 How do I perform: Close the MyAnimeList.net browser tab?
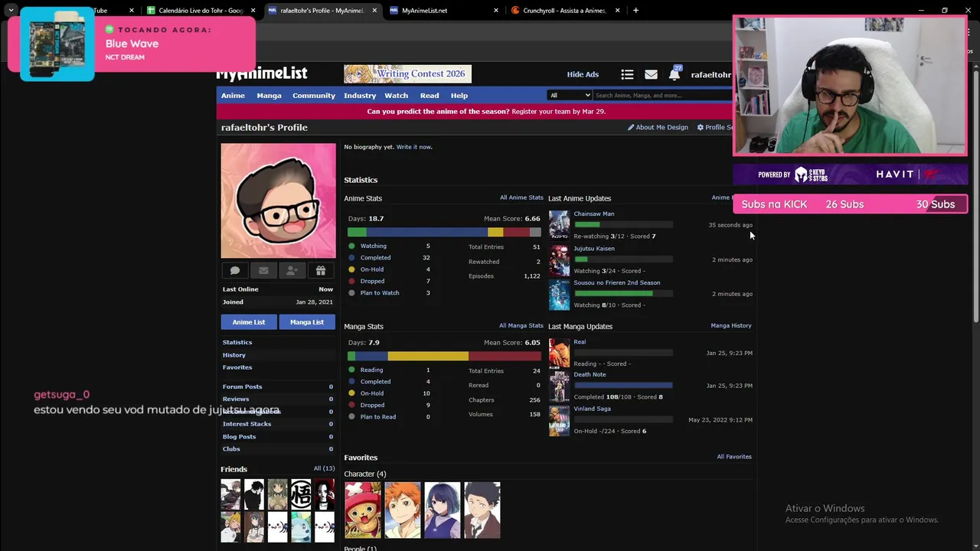point(496,11)
